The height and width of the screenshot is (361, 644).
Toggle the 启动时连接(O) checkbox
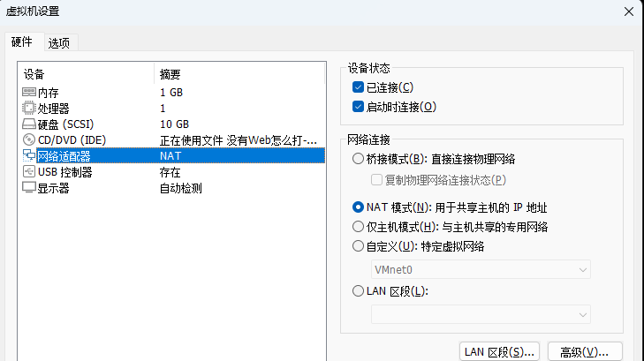pos(358,107)
